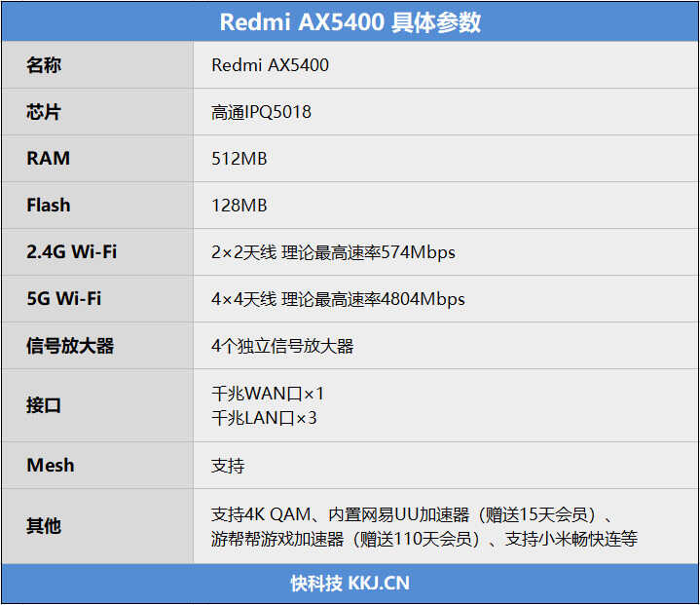The image size is (700, 605).
Task: Click the title 'Redmi AX5400 具体参数'
Action: click(350, 21)
